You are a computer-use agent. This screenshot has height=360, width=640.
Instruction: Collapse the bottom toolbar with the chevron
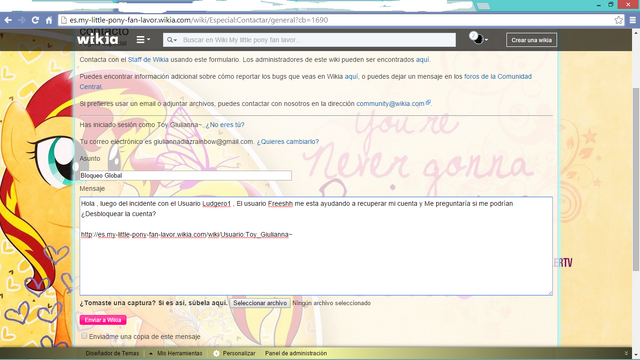pyautogui.click(x=626, y=353)
